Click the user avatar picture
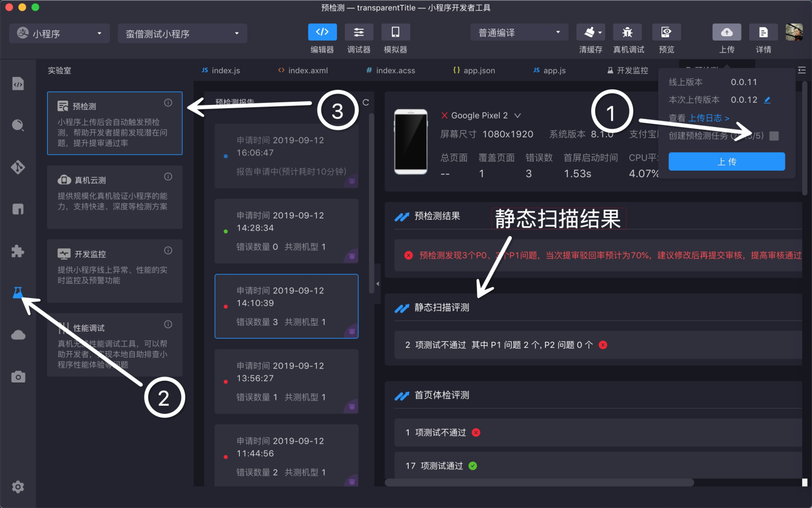Image resolution: width=812 pixels, height=508 pixels. (794, 32)
